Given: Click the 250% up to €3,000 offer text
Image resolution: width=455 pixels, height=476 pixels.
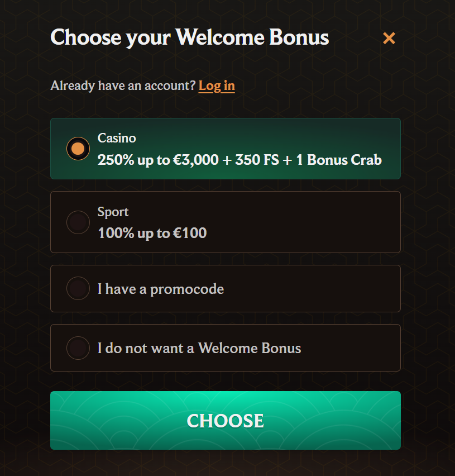Looking at the screenshot, I should click(x=158, y=160).
